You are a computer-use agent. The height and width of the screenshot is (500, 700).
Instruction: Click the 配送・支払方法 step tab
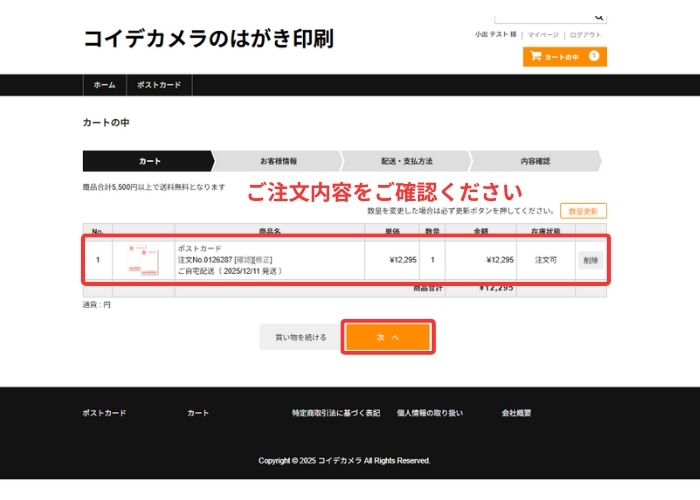406,161
